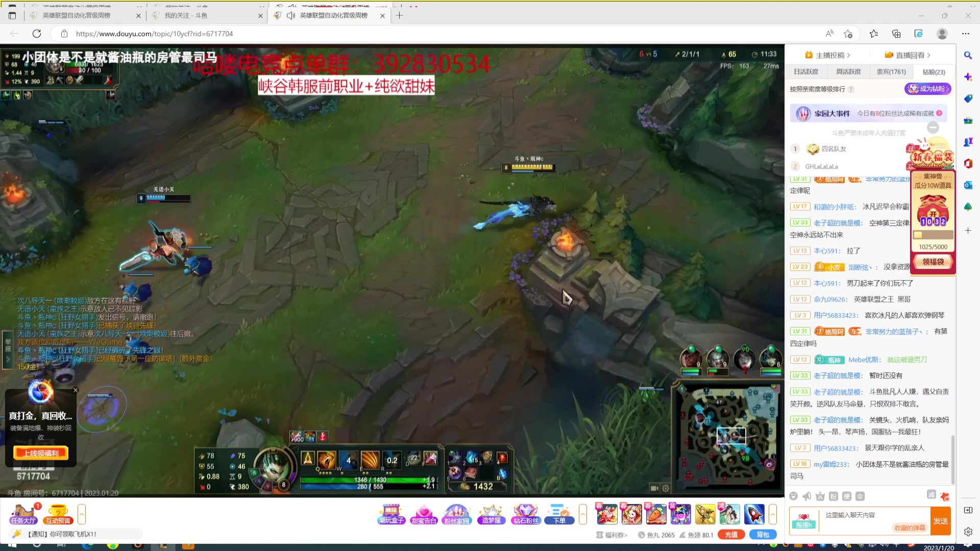Click the help question mark beside 按照亲密度等级排行

point(851,89)
